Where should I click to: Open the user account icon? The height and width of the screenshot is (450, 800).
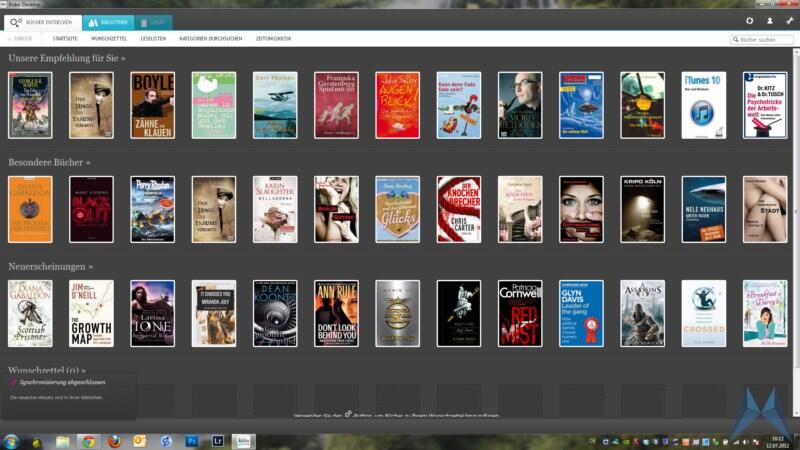(x=769, y=21)
